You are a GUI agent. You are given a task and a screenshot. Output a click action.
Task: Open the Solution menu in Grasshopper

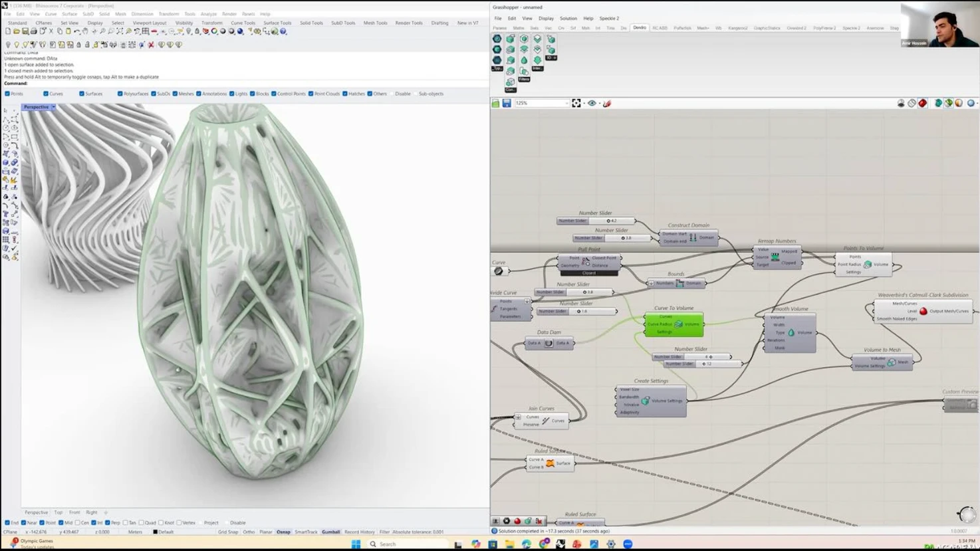568,19
